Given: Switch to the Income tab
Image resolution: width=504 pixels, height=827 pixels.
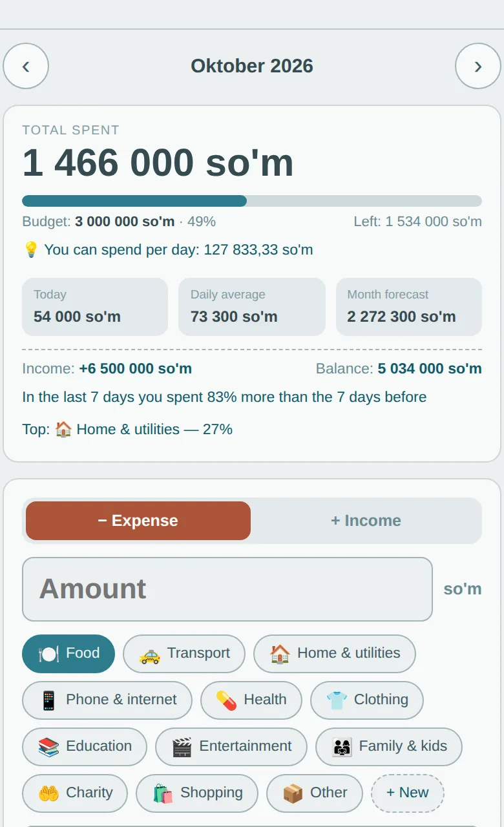Looking at the screenshot, I should [x=366, y=521].
